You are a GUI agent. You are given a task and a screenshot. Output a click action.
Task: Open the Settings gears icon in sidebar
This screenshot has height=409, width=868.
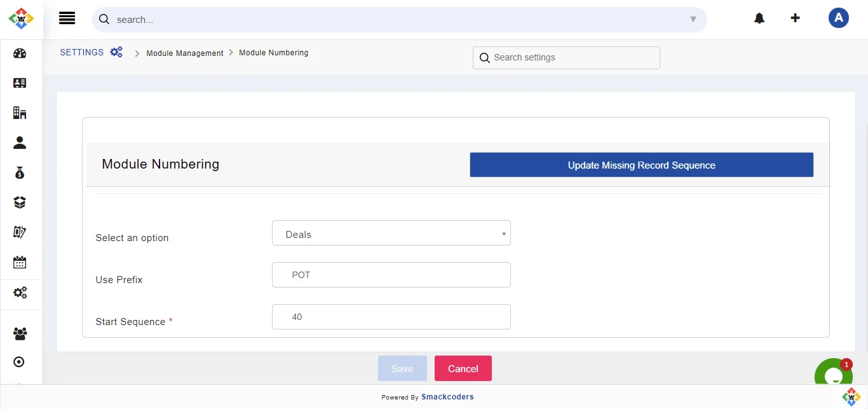click(20, 292)
